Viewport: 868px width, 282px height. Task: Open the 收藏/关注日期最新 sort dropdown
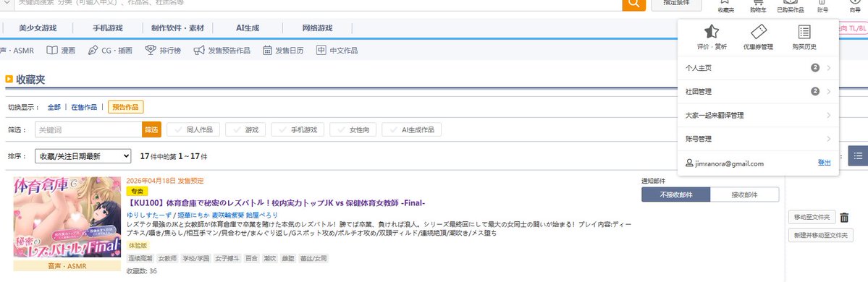(83, 156)
